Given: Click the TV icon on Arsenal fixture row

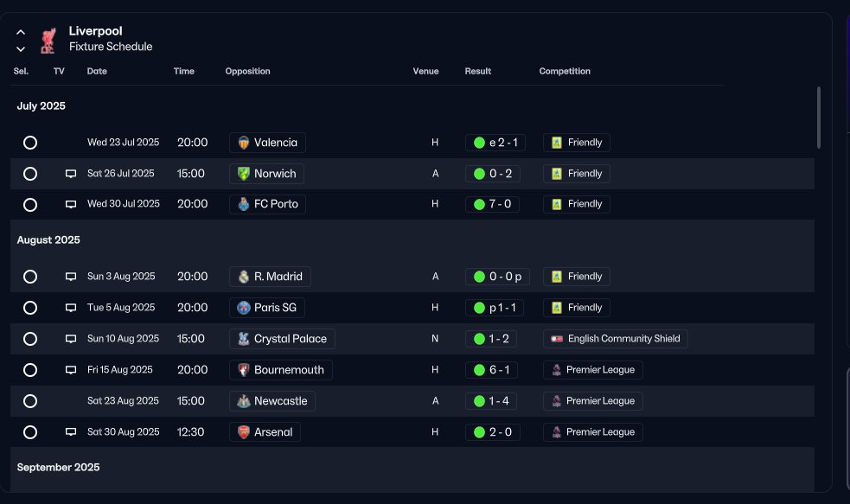Looking at the screenshot, I should [71, 432].
